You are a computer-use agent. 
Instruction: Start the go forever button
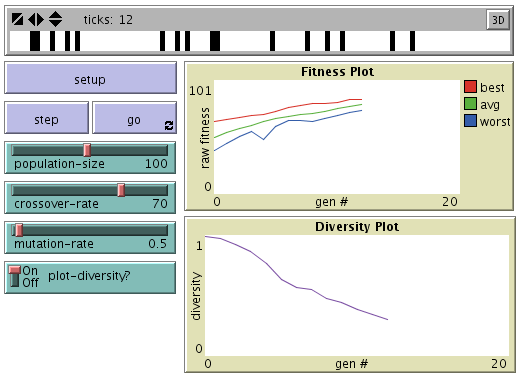pyautogui.click(x=134, y=118)
